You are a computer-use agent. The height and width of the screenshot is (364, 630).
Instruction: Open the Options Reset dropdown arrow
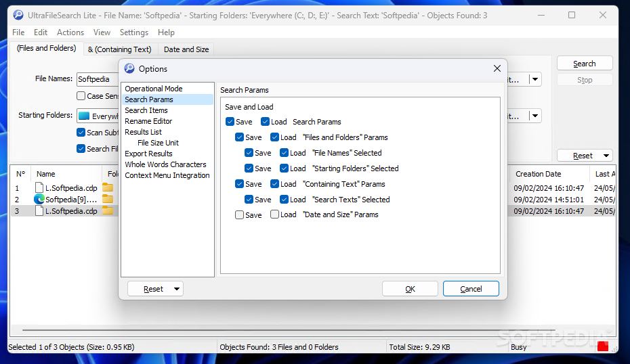(176, 289)
